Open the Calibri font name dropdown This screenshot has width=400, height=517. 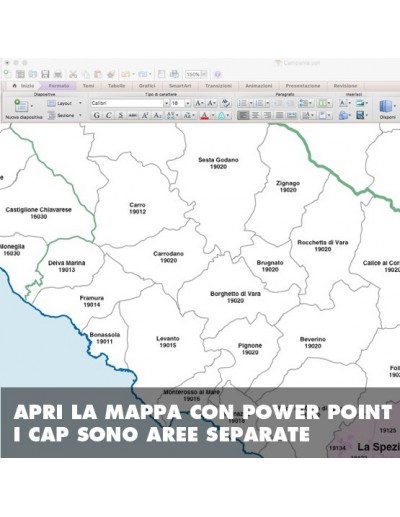tap(166, 103)
